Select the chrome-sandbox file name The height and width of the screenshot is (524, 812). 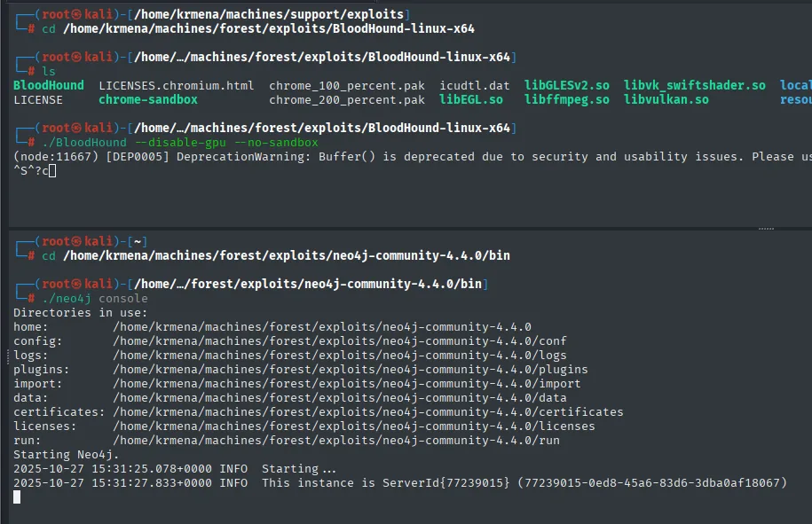click(148, 99)
